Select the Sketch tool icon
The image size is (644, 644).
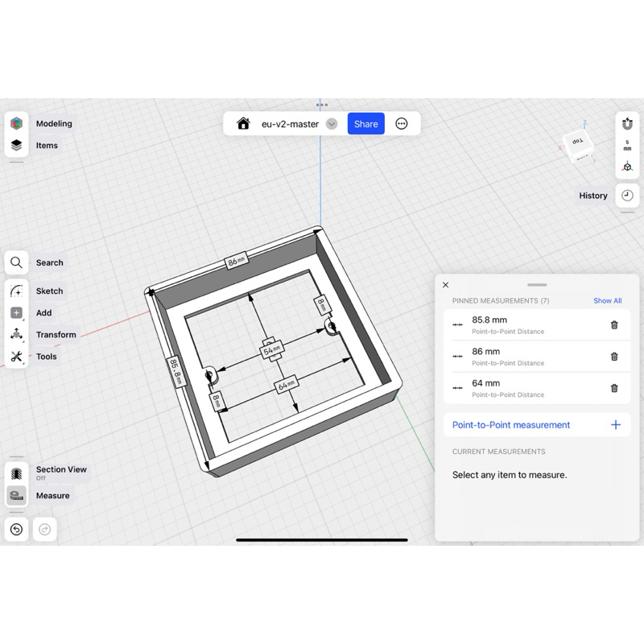pos(16,291)
